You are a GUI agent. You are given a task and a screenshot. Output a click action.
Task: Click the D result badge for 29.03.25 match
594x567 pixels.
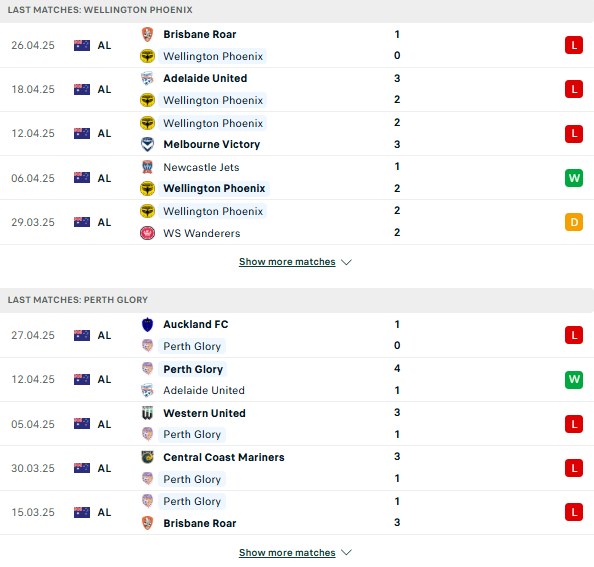pos(574,222)
